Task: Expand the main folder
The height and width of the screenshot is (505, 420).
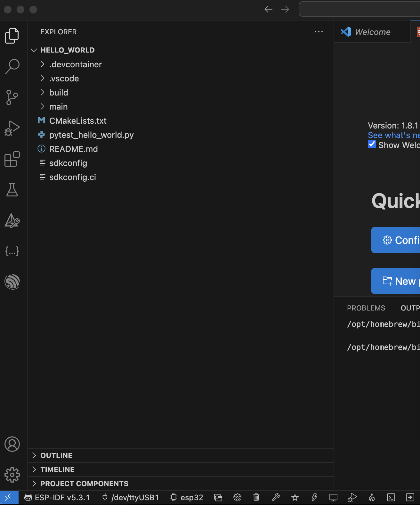Action: coord(181,107)
